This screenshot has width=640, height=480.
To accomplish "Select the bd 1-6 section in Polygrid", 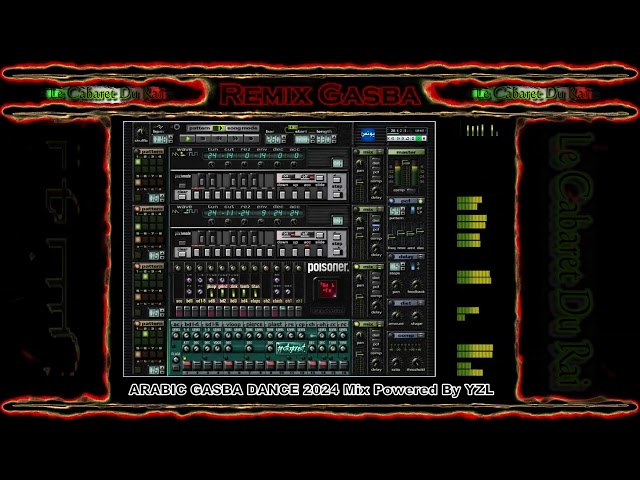I will [191, 324].
